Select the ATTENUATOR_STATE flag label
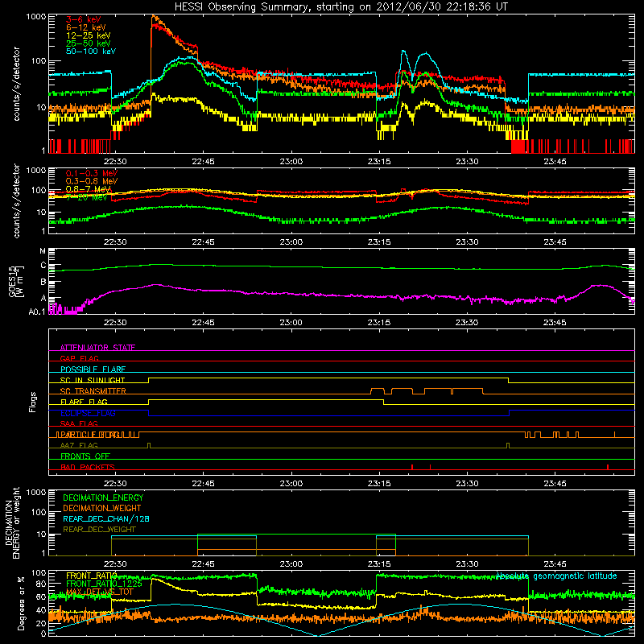Image resolution: width=644 pixels, height=644 pixels. [97, 348]
